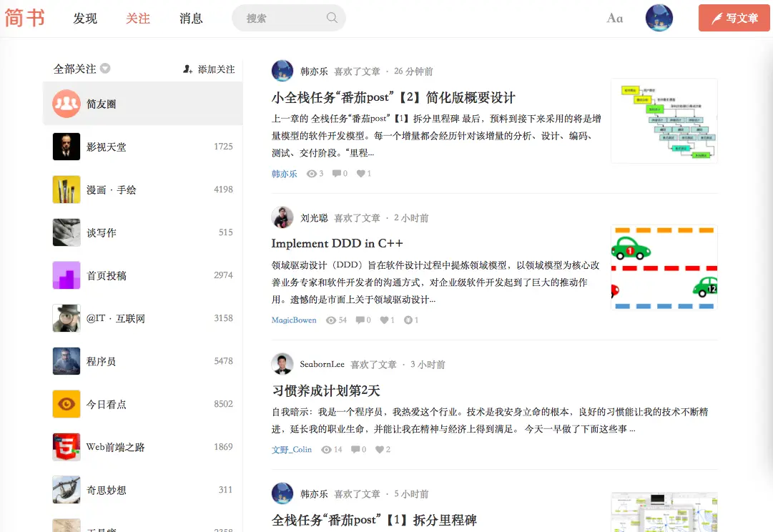Open article Implement DDD in C++

(x=338, y=244)
